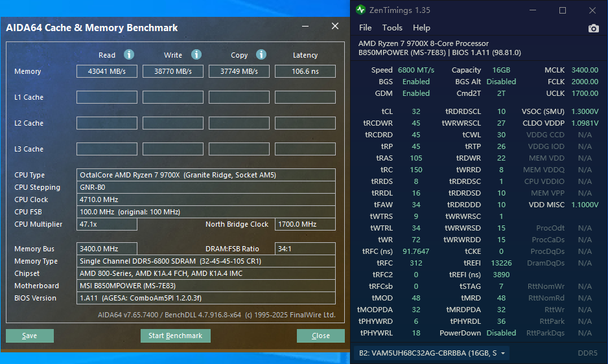Click the CPU Clock value 4710.0 MHz
The image size is (608, 364).
tap(206, 199)
